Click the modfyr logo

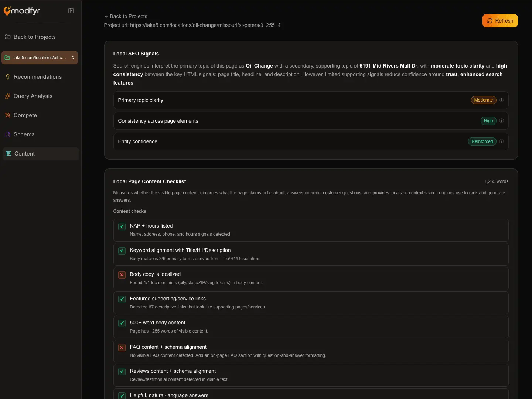pos(22,11)
